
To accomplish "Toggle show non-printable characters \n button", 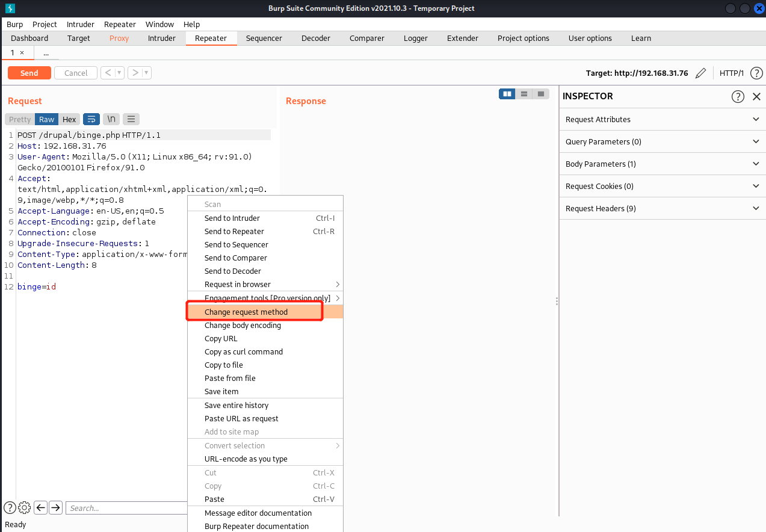I will pos(111,119).
